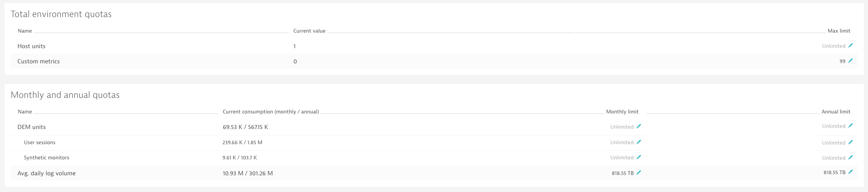Viewport: 868px width, 192px height.
Task: Edit the Custom metrics max limit pencil
Action: coord(851,61)
